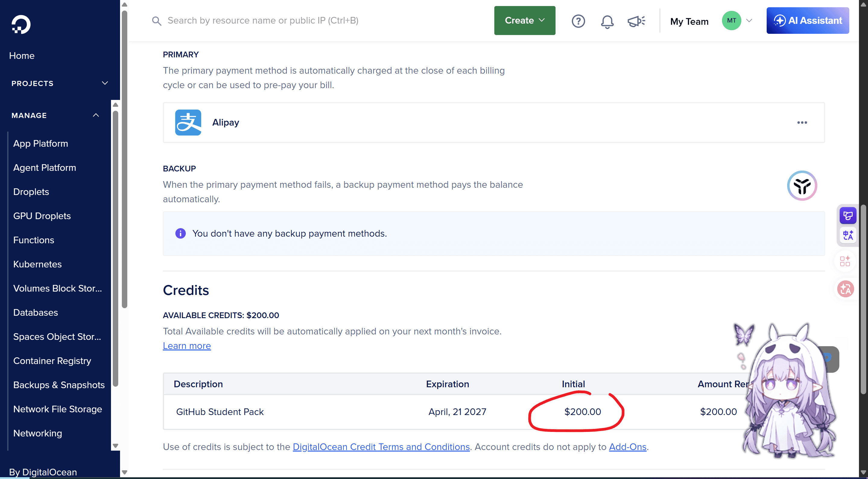Click the purple chat extension icon
Image resolution: width=868 pixels, height=479 pixels.
848,215
